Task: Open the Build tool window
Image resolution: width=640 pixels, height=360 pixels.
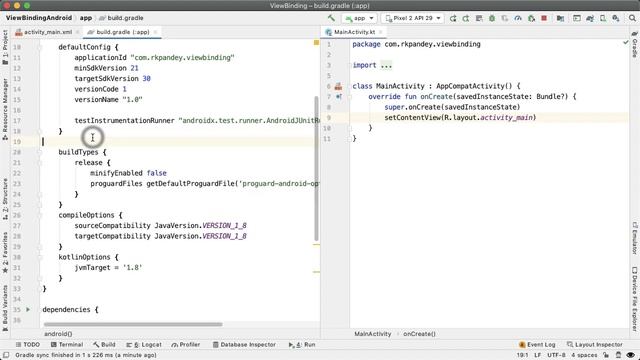Action: tap(104, 344)
